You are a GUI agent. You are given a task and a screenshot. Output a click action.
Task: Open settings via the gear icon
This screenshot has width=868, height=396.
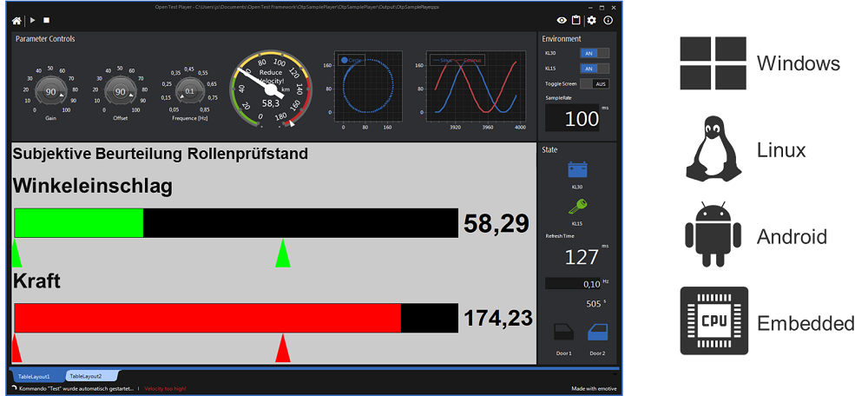pyautogui.click(x=592, y=20)
